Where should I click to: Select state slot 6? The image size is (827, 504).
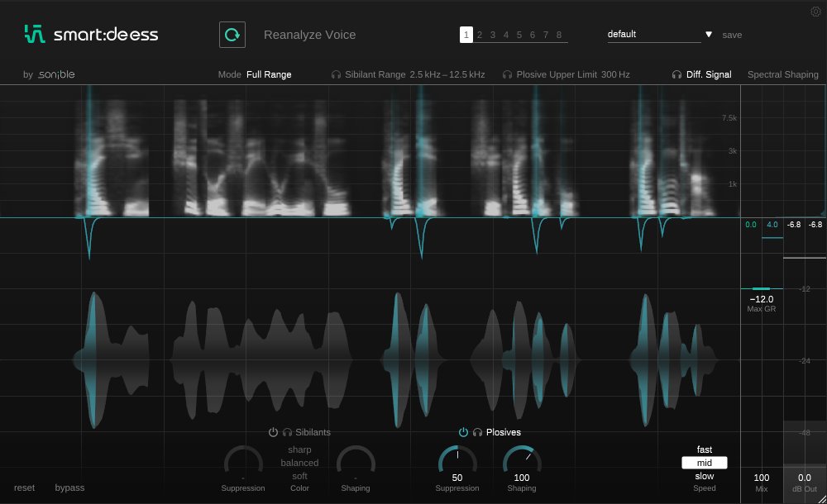pyautogui.click(x=532, y=35)
